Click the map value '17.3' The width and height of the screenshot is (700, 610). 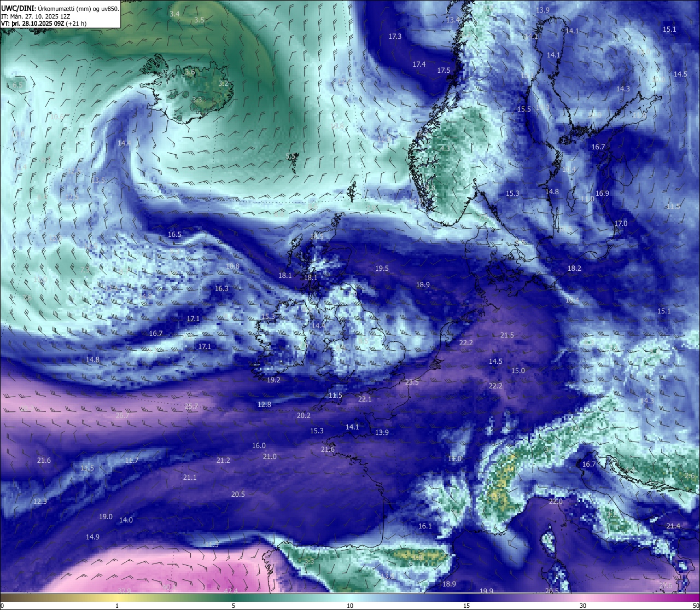tap(395, 37)
